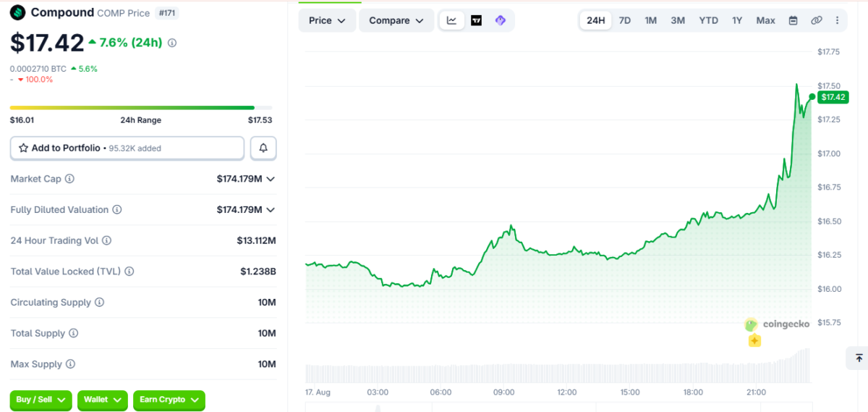
Task: Expand Fully Diluted Valuation chevron
Action: pos(271,210)
